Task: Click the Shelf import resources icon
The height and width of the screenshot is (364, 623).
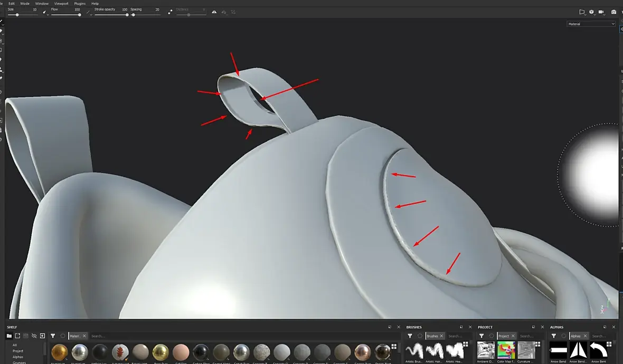Action: tap(43, 336)
